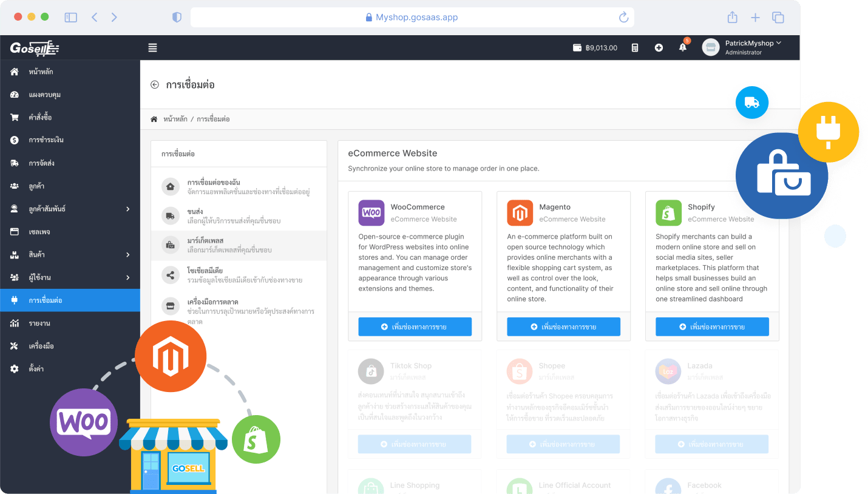868x494 pixels.
Task: Click the plus circle icon in the top bar
Action: click(x=659, y=48)
